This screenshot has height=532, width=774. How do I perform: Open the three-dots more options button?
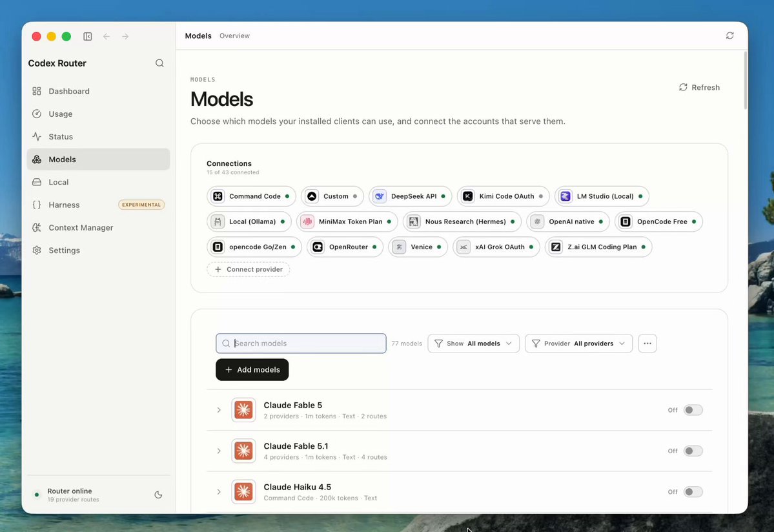click(x=647, y=343)
